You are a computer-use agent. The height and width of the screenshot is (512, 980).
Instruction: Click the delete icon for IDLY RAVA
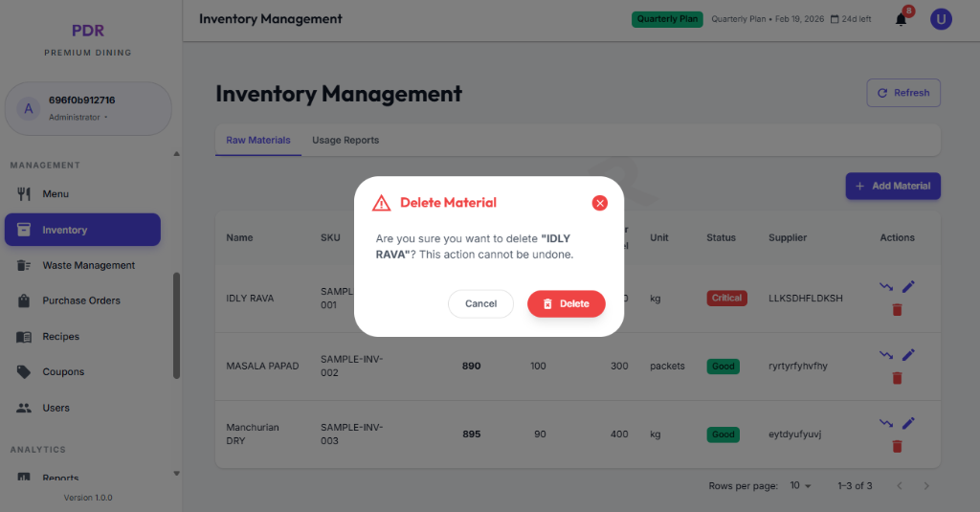pyautogui.click(x=897, y=309)
